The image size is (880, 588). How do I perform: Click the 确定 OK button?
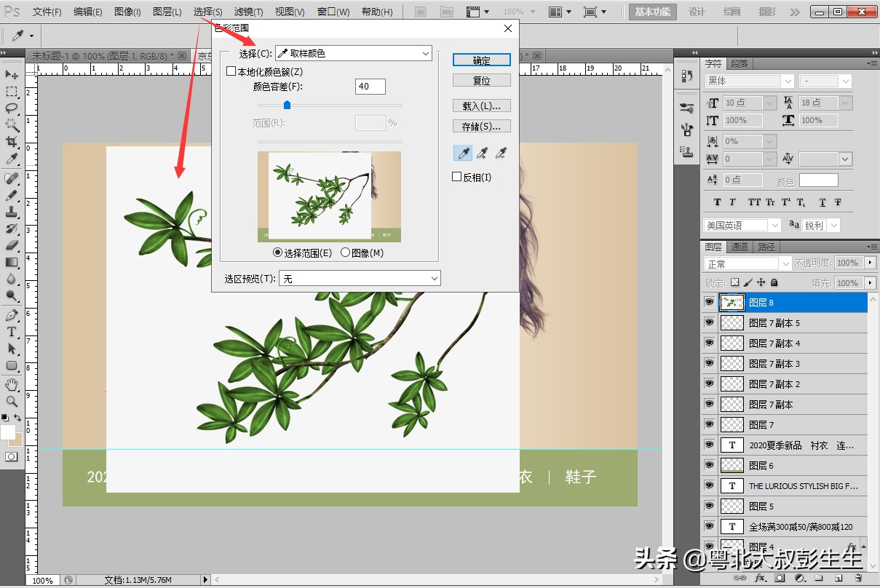481,60
